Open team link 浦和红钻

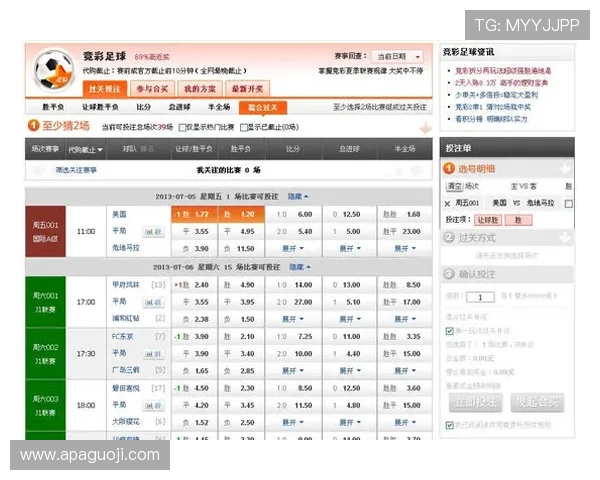click(x=126, y=318)
